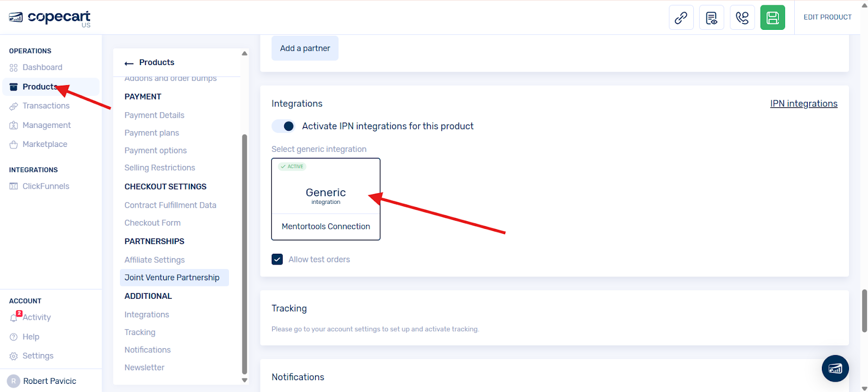Open Payment plans section
The width and height of the screenshot is (868, 392).
tap(151, 133)
